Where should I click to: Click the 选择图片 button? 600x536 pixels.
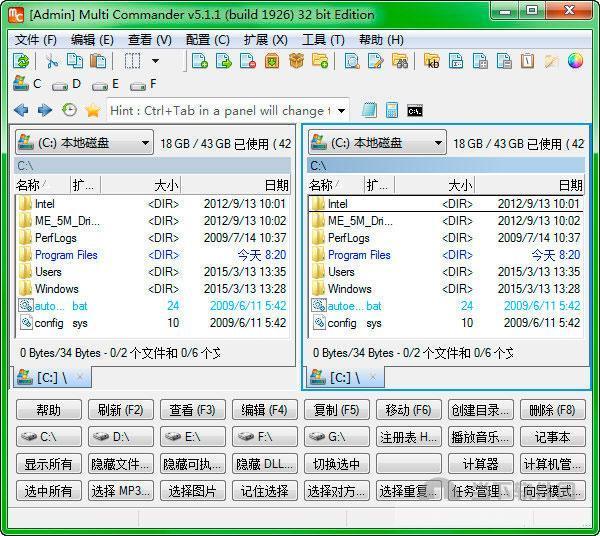(x=192, y=490)
